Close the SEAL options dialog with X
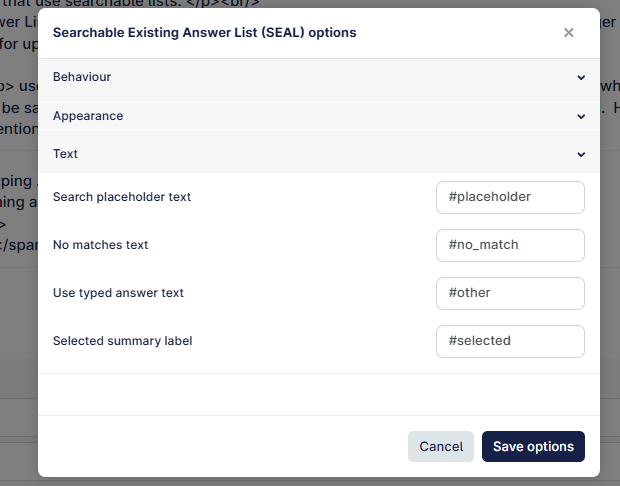The width and height of the screenshot is (620, 486). (568, 32)
